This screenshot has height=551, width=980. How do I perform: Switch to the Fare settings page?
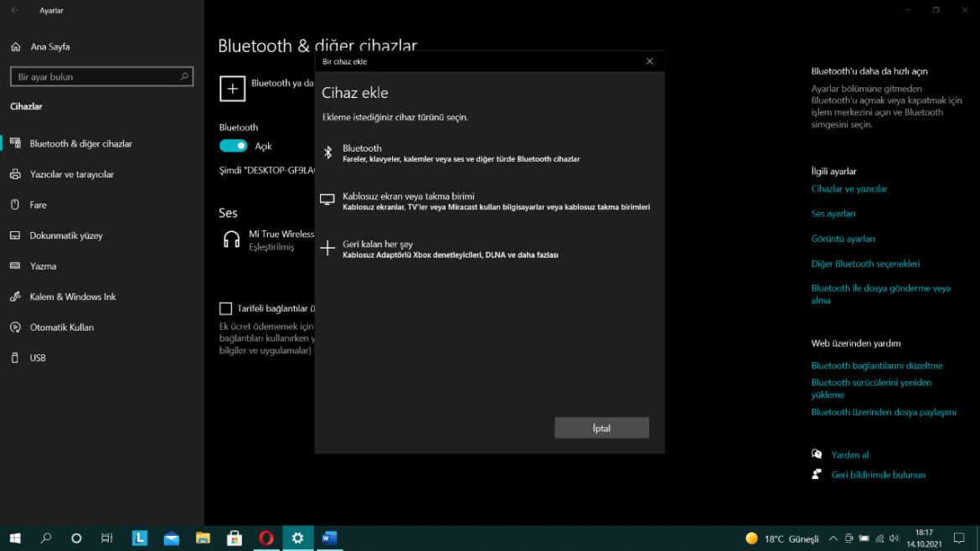tap(14, 204)
